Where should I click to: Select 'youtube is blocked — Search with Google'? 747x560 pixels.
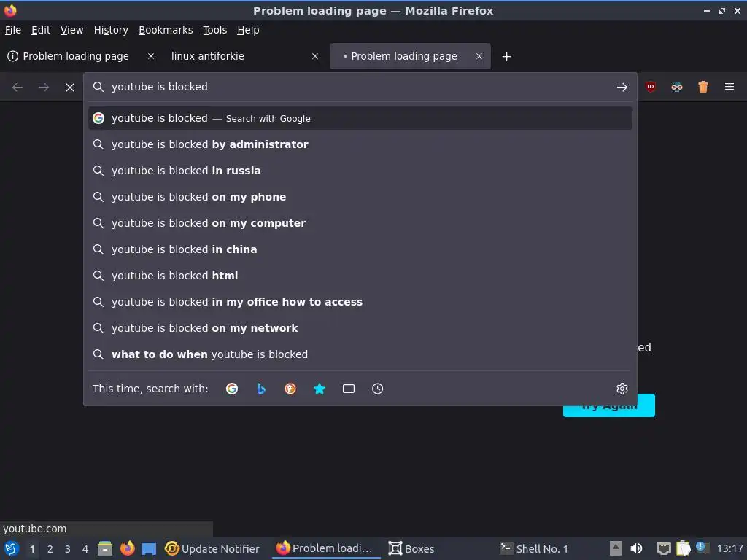[360, 118]
